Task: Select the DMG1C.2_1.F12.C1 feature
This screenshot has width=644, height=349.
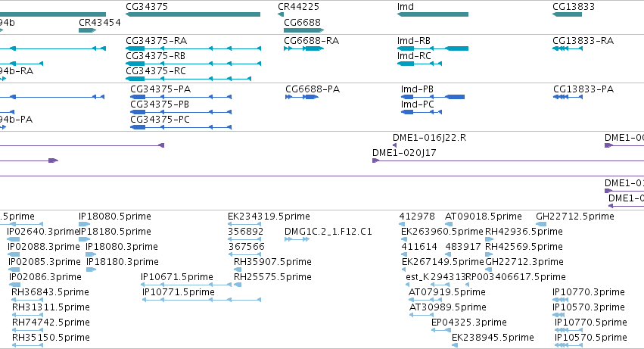Action: (x=297, y=240)
